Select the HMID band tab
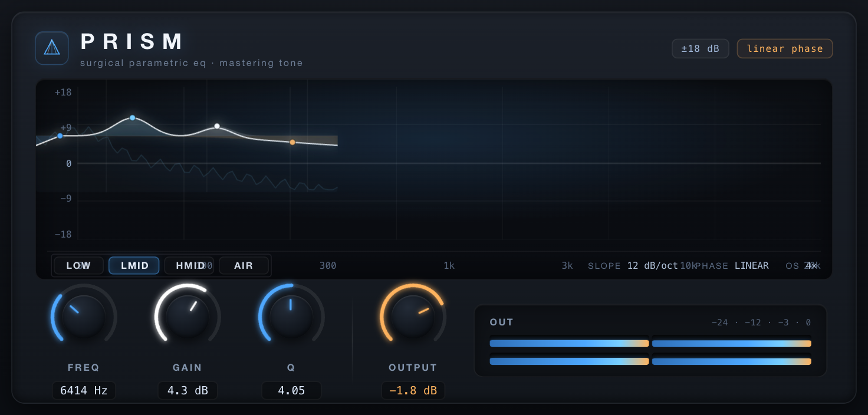Screen dimensions: 868x415 pos(189,266)
